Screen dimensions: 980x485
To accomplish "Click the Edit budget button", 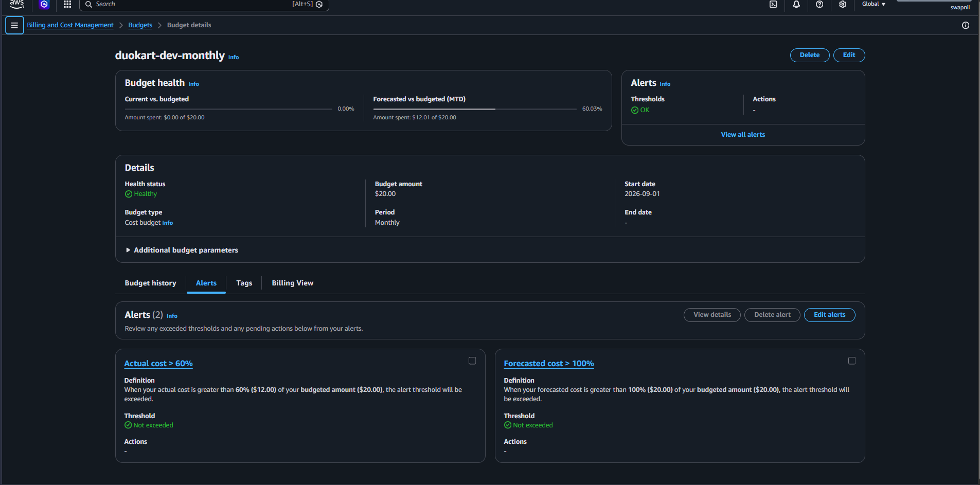I will coord(849,55).
